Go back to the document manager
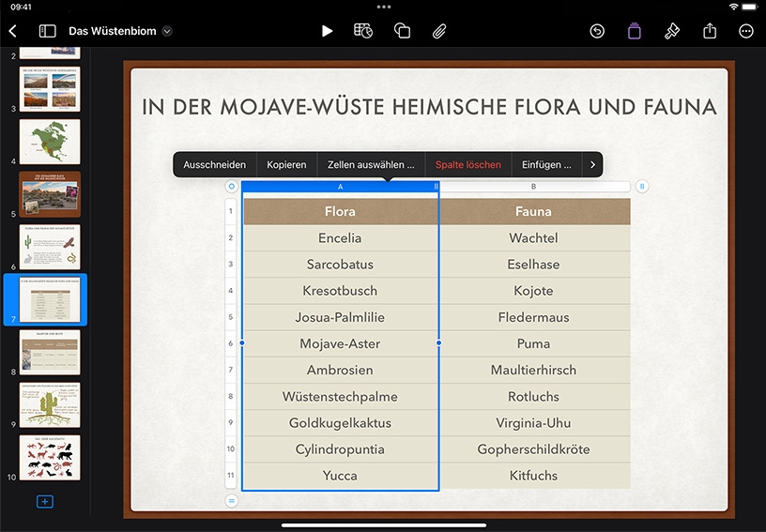766x532 pixels. tap(13, 31)
